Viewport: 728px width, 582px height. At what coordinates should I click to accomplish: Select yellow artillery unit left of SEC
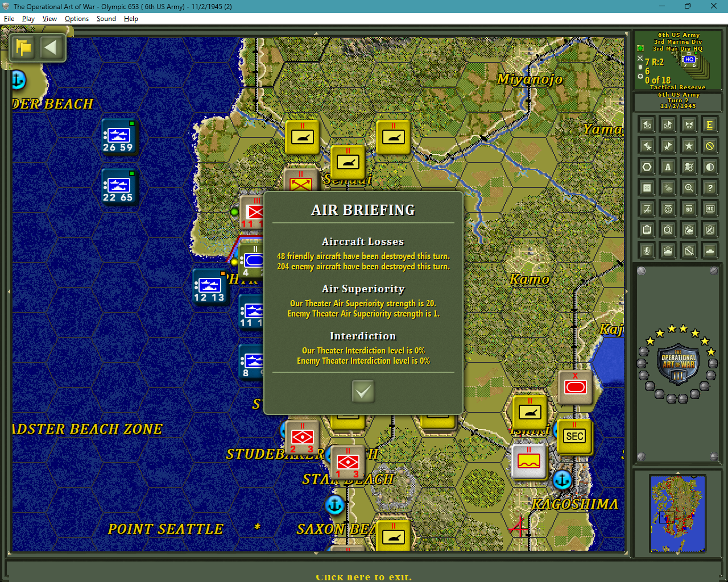(530, 412)
